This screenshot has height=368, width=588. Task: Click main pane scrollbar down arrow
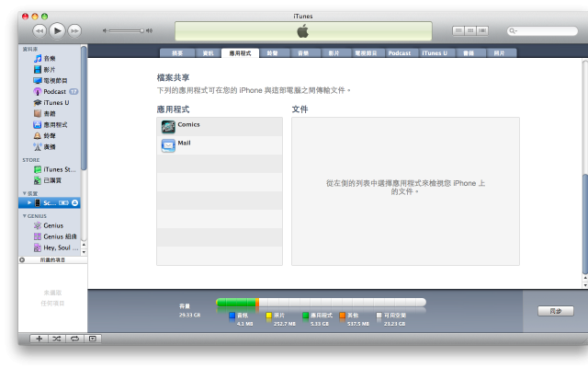[585, 285]
